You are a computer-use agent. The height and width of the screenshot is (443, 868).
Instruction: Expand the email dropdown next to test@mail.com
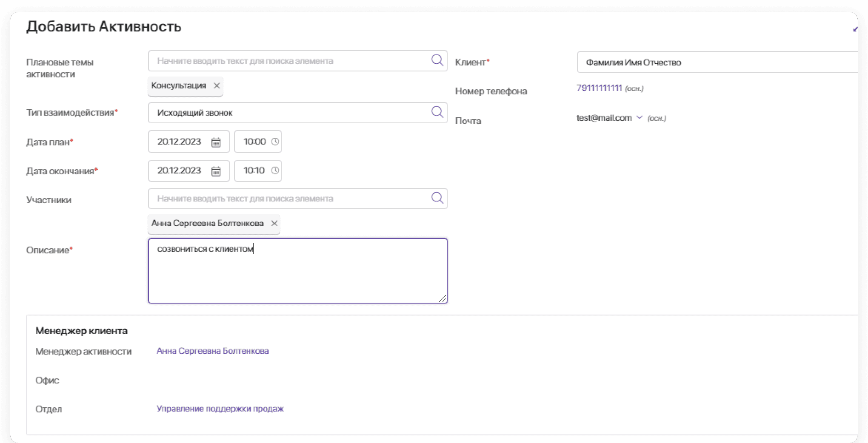(x=639, y=118)
